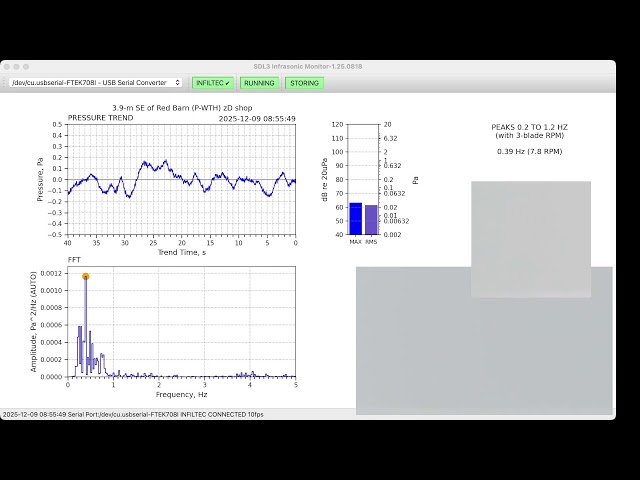
Task: Click the dropdown arrows on serial port selector
Action: pos(178,83)
